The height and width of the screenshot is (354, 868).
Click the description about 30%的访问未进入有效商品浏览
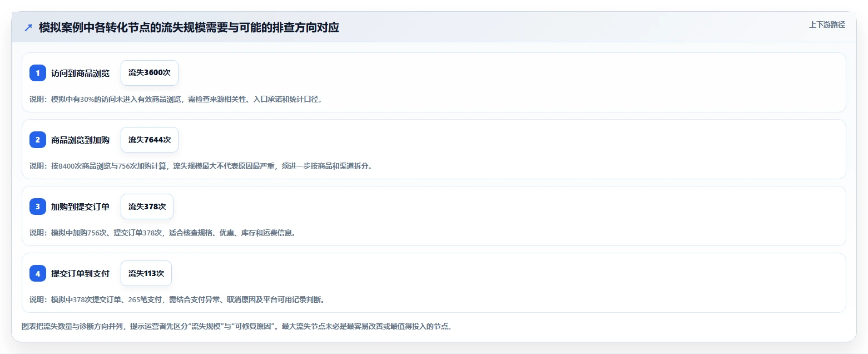176,100
